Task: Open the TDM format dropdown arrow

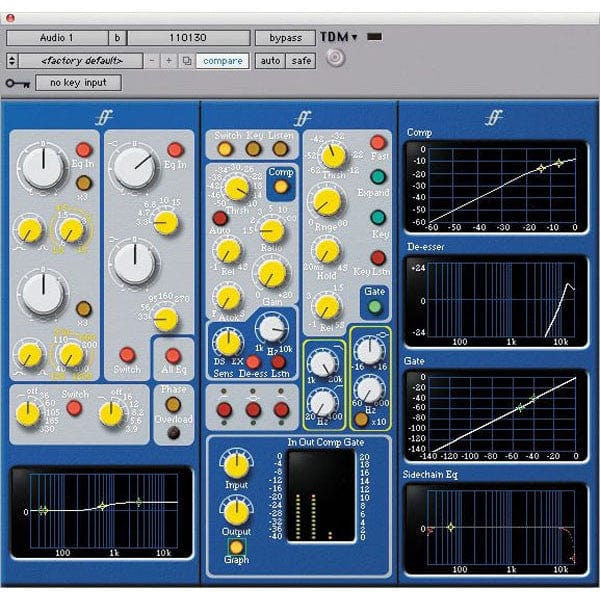Action: pos(355,37)
